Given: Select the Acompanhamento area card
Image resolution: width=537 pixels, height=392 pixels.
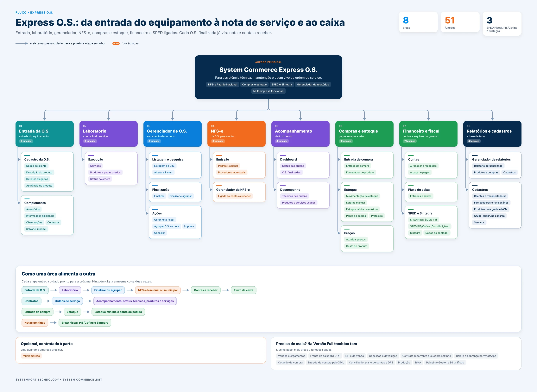Looking at the screenshot, I should coord(300,134).
